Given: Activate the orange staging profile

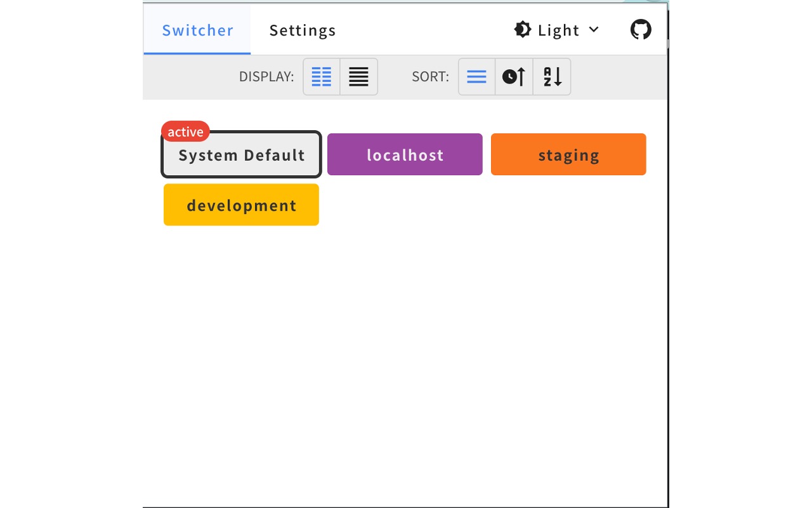Looking at the screenshot, I should click(568, 155).
